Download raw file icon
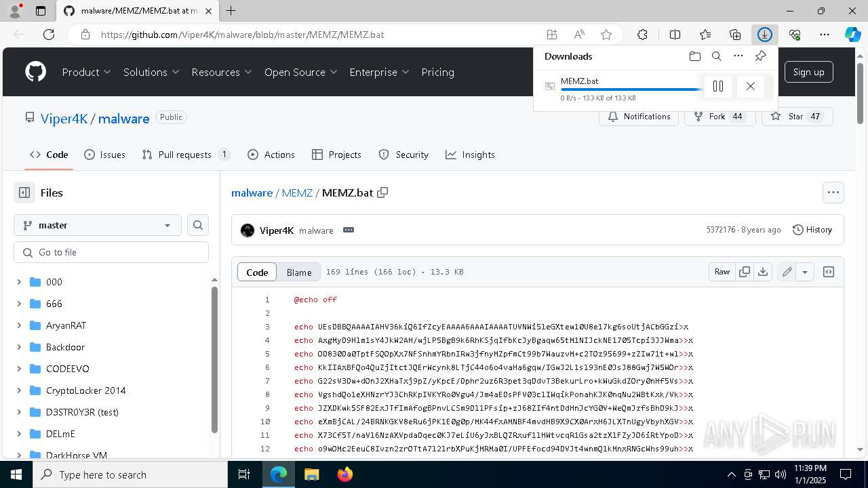This screenshot has width=868, height=488. pyautogui.click(x=763, y=272)
